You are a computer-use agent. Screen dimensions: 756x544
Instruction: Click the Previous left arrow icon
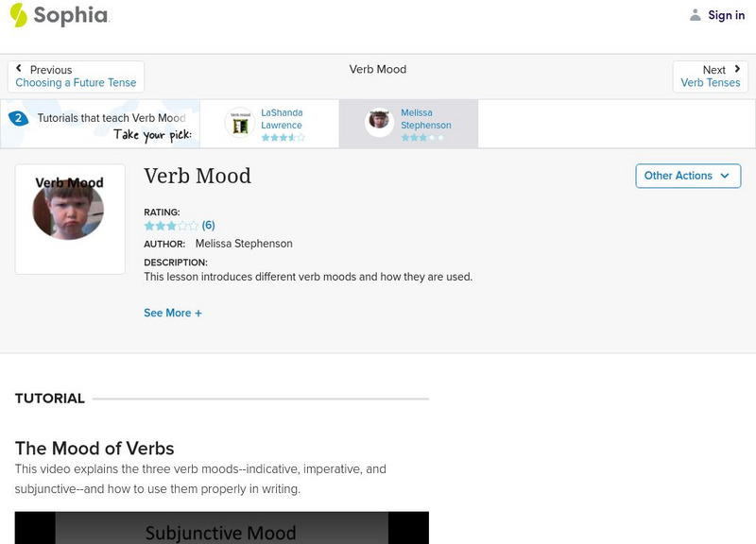point(20,69)
